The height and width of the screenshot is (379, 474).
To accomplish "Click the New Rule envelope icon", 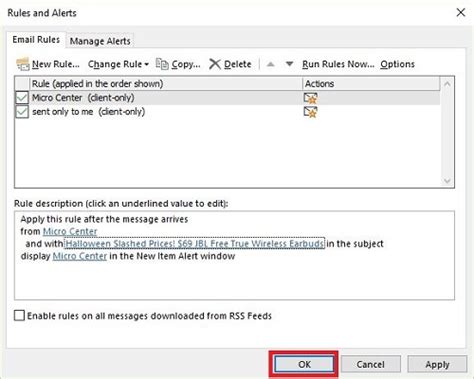I will pos(23,64).
